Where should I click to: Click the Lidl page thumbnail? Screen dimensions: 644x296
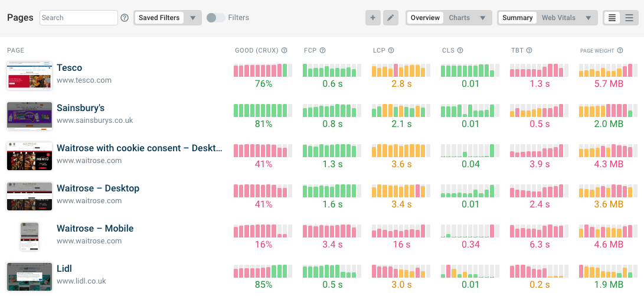tap(30, 277)
